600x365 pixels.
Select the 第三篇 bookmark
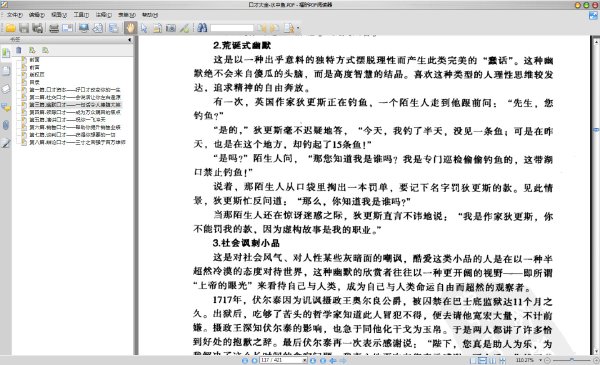[x=75, y=105]
